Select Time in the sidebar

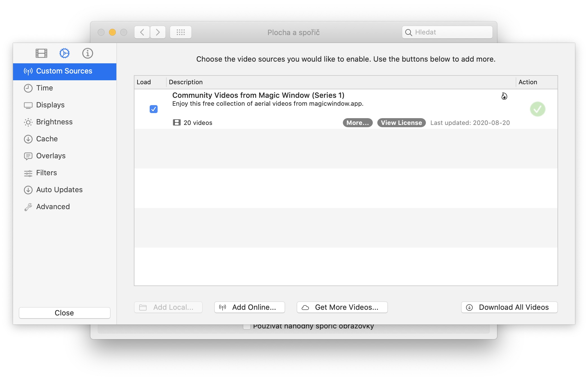pyautogui.click(x=44, y=88)
